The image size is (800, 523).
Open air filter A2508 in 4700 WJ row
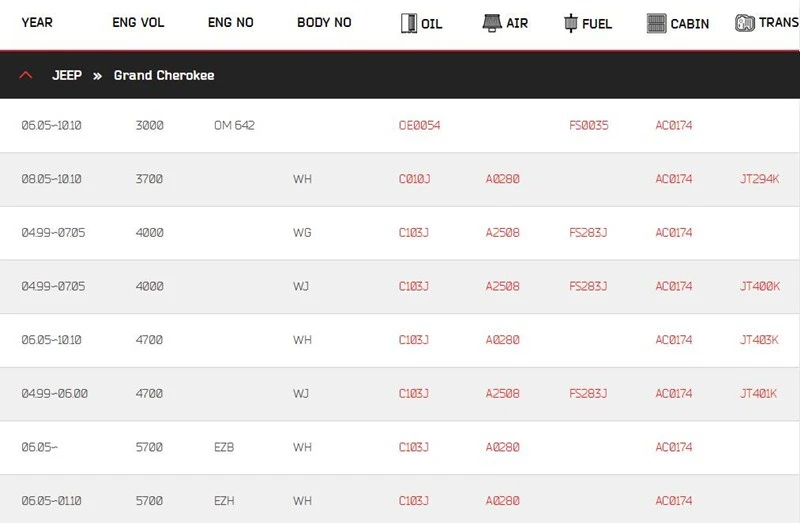click(503, 393)
